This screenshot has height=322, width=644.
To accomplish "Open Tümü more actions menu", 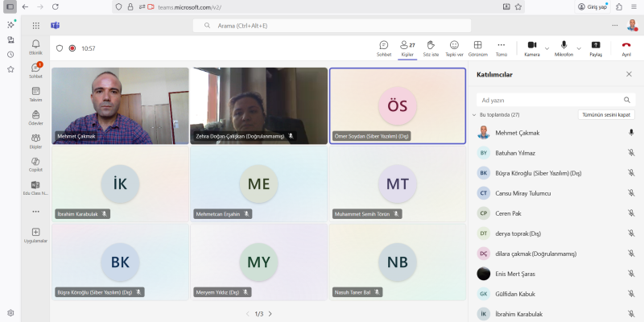I will (x=501, y=48).
